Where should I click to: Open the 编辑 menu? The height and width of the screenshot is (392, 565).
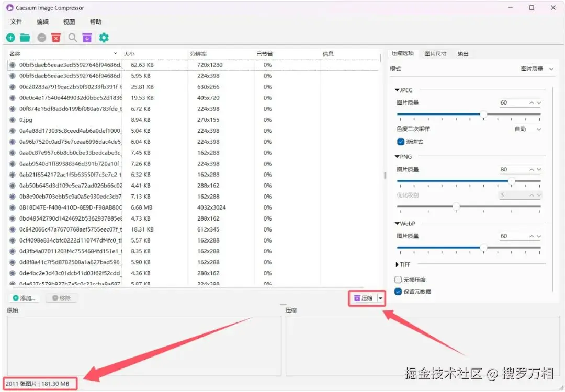coord(42,21)
